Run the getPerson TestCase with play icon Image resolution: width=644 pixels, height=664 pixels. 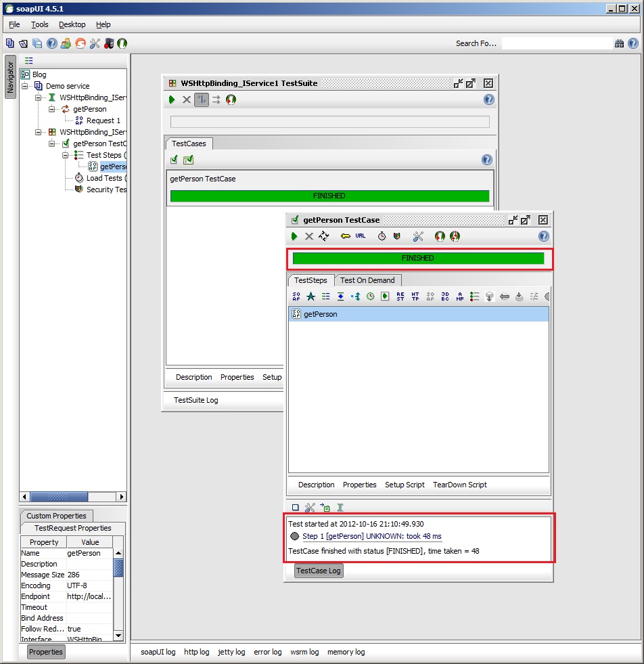294,236
